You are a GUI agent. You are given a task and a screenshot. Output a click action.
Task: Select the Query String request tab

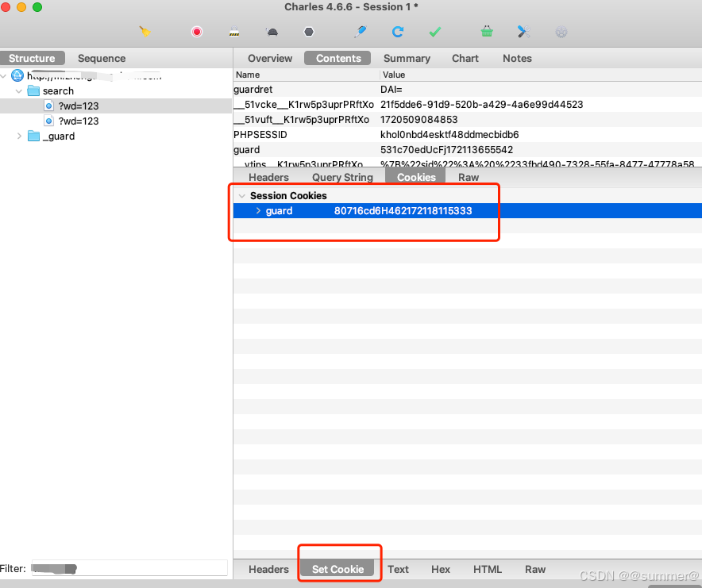pyautogui.click(x=342, y=177)
